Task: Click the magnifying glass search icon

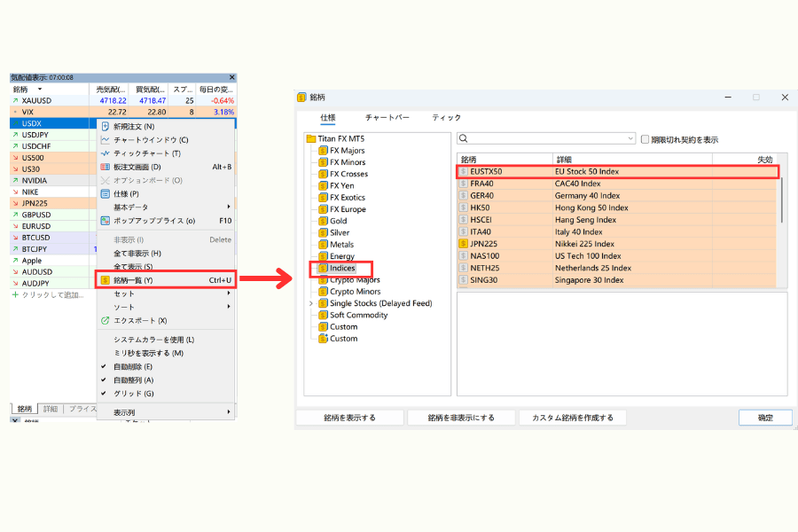Action: pos(461,138)
